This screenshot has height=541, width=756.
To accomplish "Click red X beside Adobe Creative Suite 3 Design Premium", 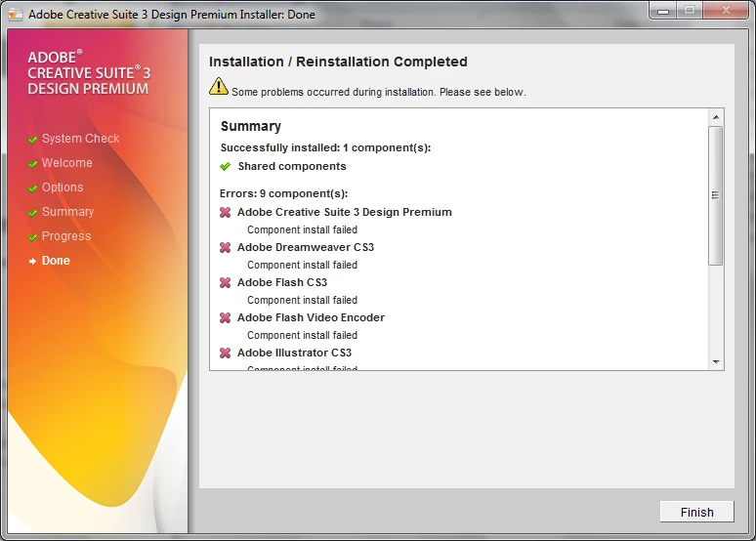I will tap(226, 212).
